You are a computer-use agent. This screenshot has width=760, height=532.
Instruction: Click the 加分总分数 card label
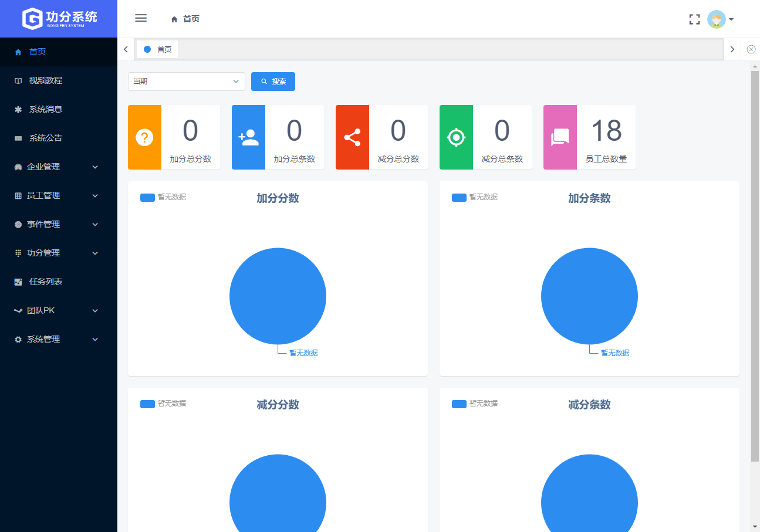[x=191, y=159]
